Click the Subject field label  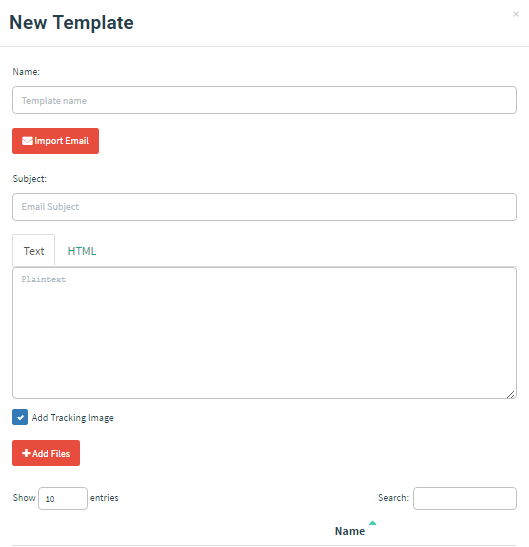click(30, 179)
